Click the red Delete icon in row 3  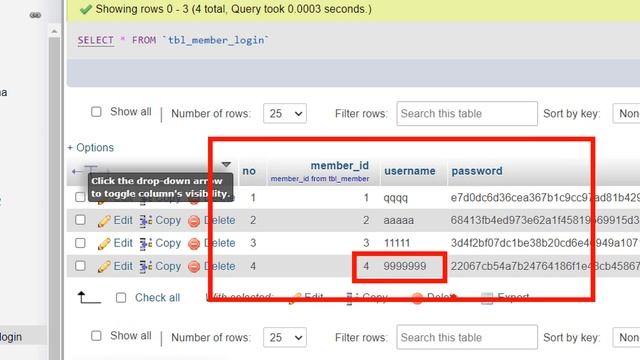tap(194, 244)
